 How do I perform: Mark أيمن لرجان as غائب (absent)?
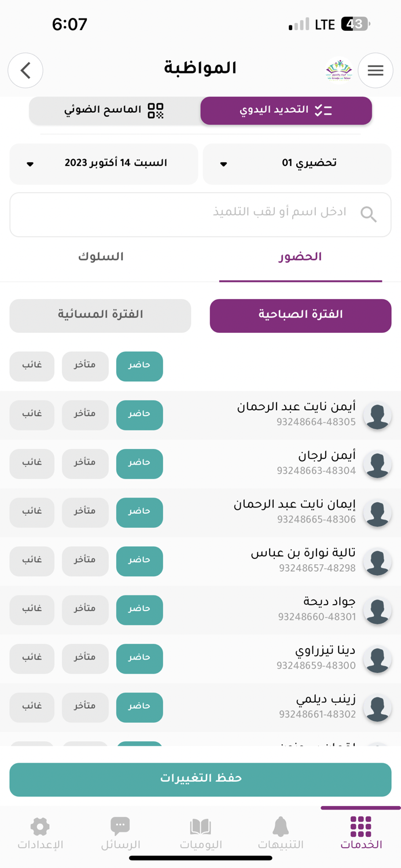tap(32, 464)
